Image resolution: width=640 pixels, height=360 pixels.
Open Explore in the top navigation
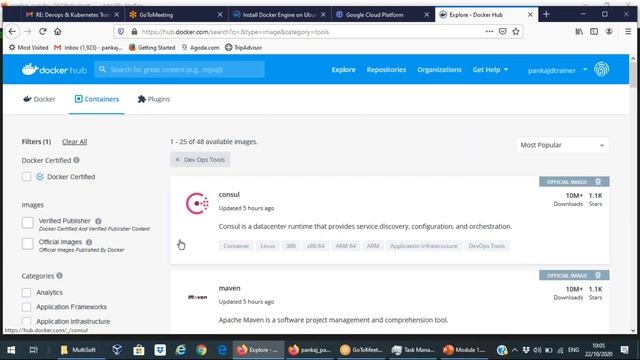(343, 69)
